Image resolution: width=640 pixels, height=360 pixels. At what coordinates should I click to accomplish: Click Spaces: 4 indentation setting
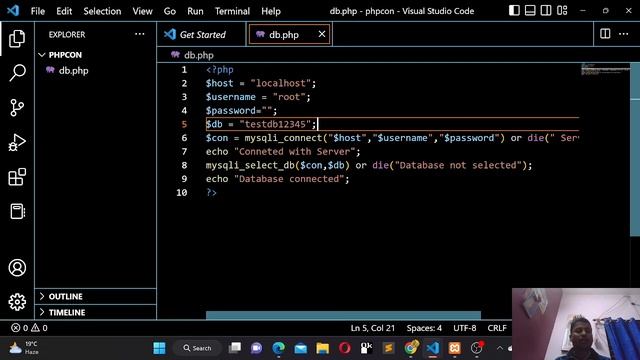tap(424, 328)
